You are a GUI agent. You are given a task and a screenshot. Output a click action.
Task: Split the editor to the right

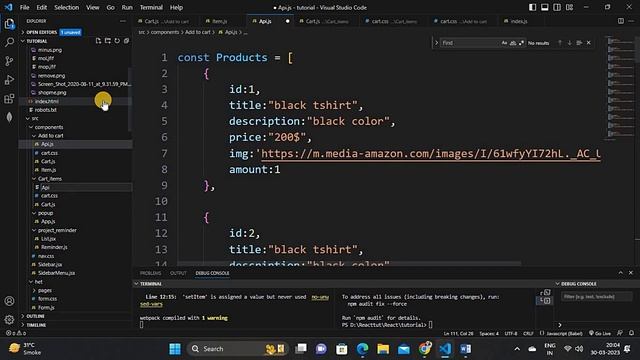[x=621, y=21]
